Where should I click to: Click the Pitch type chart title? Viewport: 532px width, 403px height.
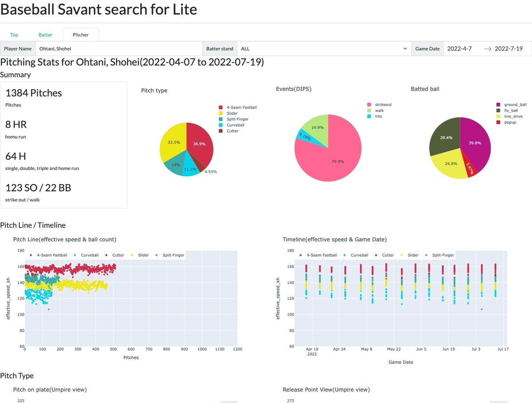pyautogui.click(x=154, y=90)
